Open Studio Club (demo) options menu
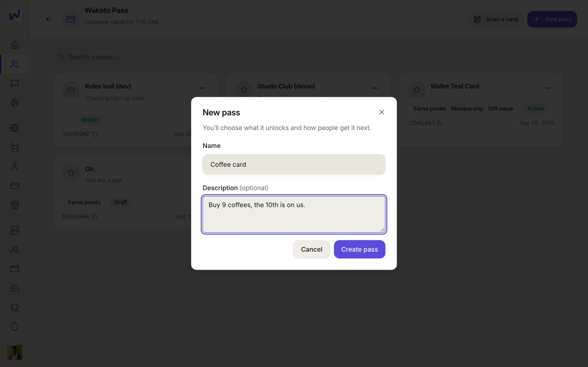 (x=375, y=88)
